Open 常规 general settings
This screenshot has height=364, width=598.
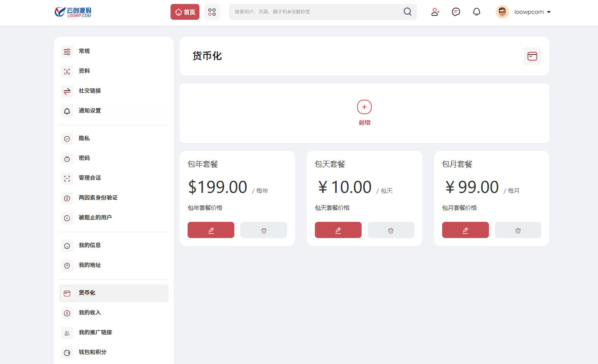coord(114,51)
